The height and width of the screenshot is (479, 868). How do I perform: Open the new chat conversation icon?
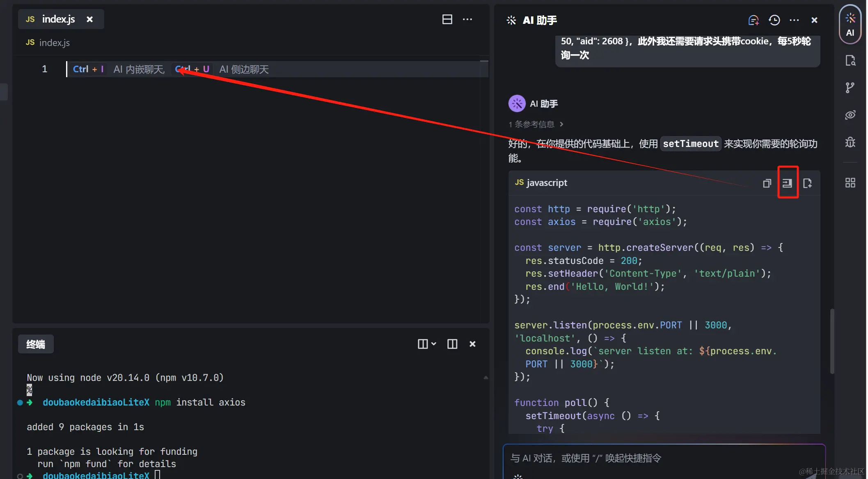(753, 20)
